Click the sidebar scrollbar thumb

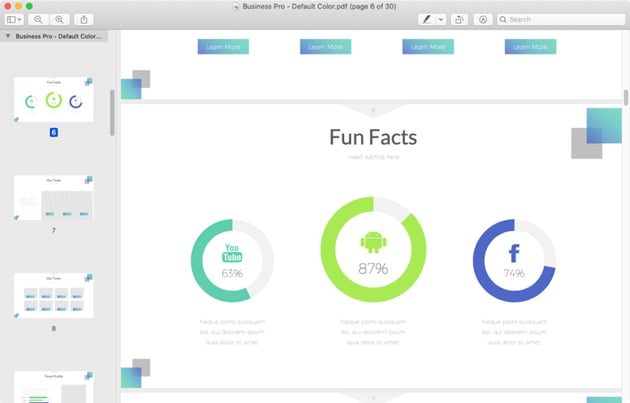click(x=112, y=113)
